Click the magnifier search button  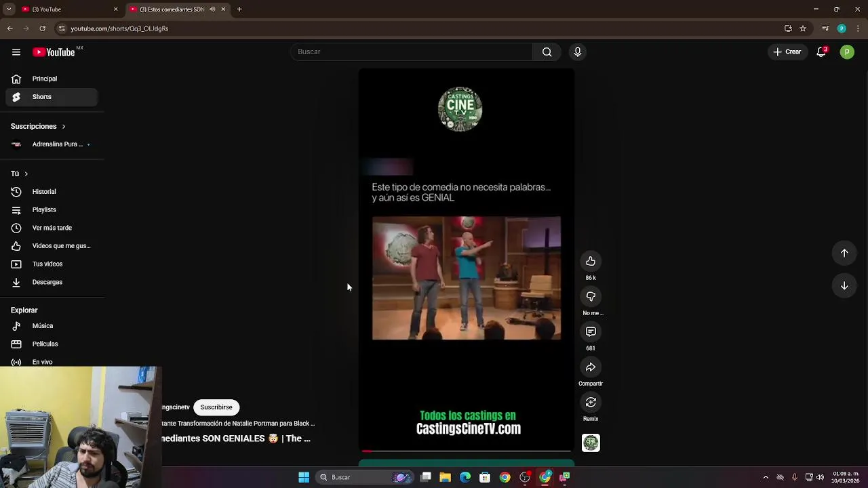click(x=547, y=52)
